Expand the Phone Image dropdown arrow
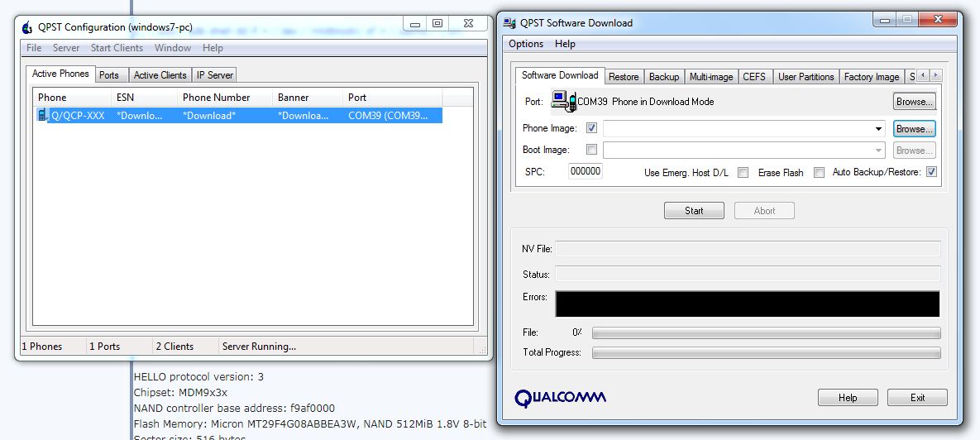The height and width of the screenshot is (440, 980). click(x=879, y=129)
